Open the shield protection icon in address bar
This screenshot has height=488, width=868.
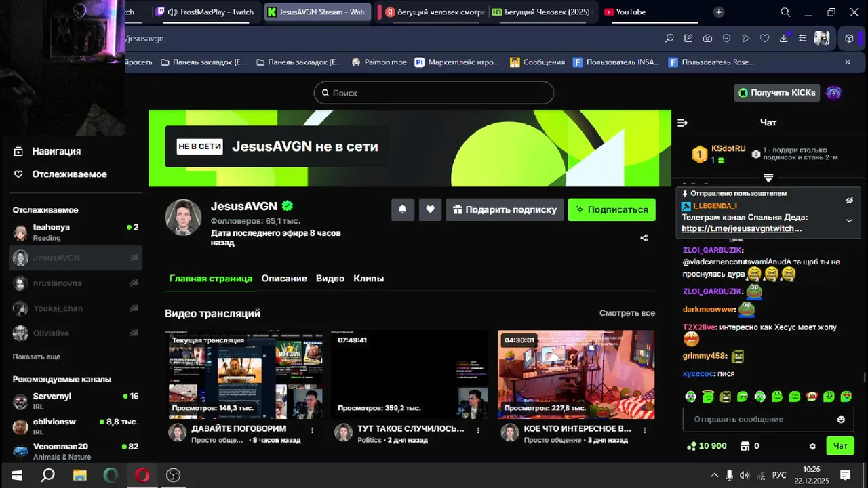726,39
